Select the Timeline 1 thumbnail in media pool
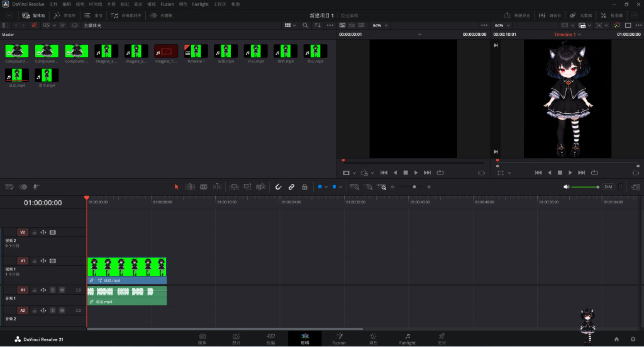Image resolution: width=644 pixels, height=347 pixels. 196,51
